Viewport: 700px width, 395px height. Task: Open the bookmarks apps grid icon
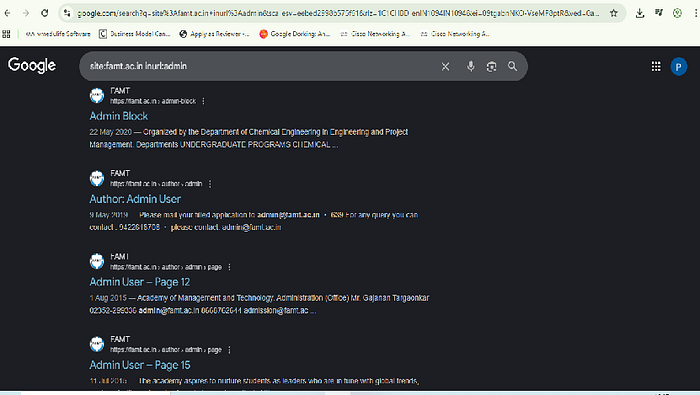6,34
